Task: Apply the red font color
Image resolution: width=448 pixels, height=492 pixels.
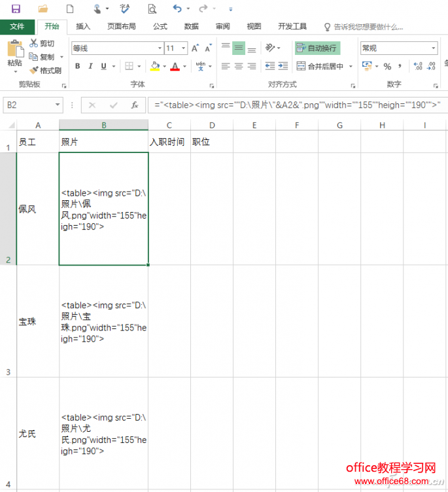Action: click(175, 66)
